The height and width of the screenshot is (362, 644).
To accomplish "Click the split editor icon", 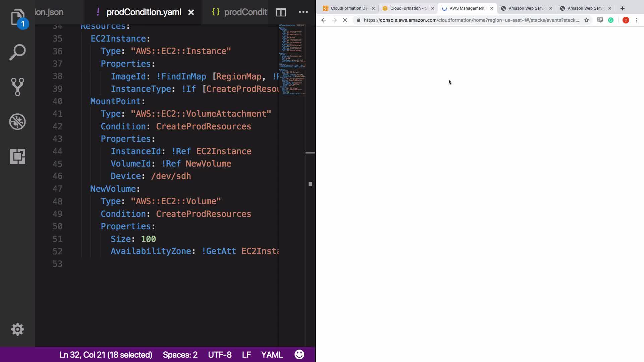I will (x=281, y=12).
